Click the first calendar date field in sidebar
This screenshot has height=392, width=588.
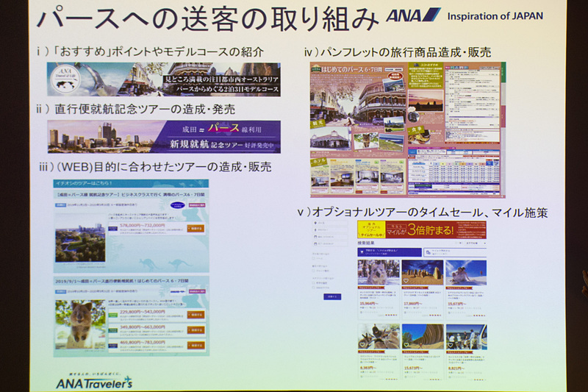[330, 237]
